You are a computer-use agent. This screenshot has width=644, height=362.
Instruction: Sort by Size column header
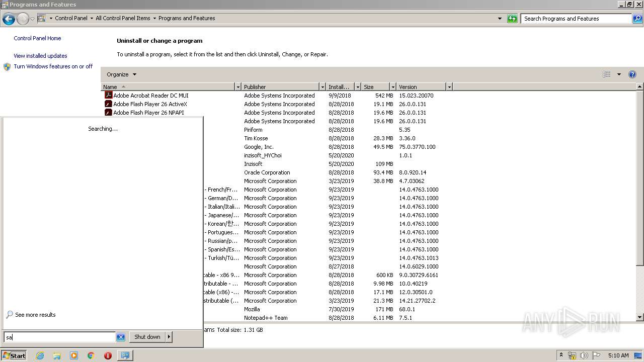tap(375, 87)
